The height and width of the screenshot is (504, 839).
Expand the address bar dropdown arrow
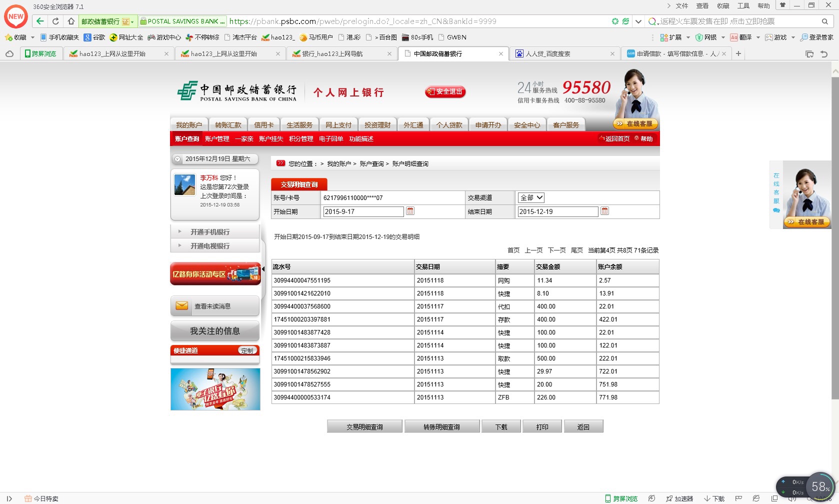pyautogui.click(x=638, y=21)
